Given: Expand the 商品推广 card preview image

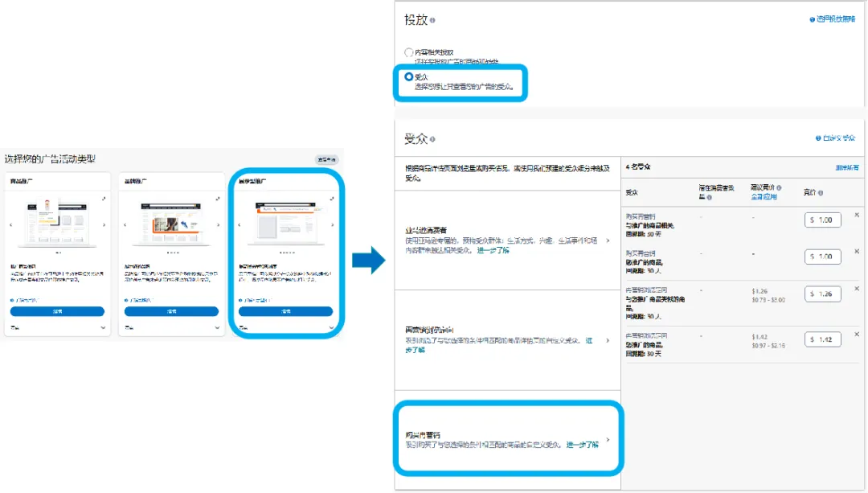Looking at the screenshot, I should (104, 199).
